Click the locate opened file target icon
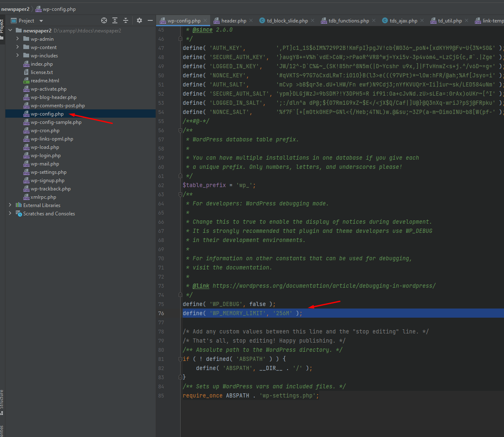 tap(104, 20)
